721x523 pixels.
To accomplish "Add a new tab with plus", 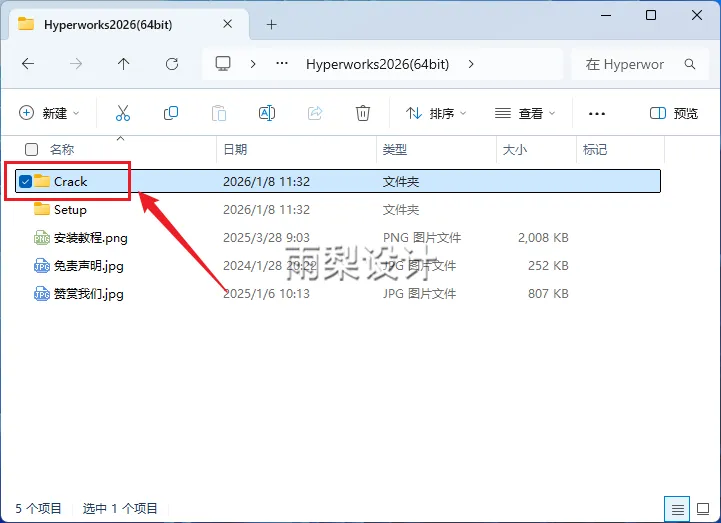I will pyautogui.click(x=272, y=24).
